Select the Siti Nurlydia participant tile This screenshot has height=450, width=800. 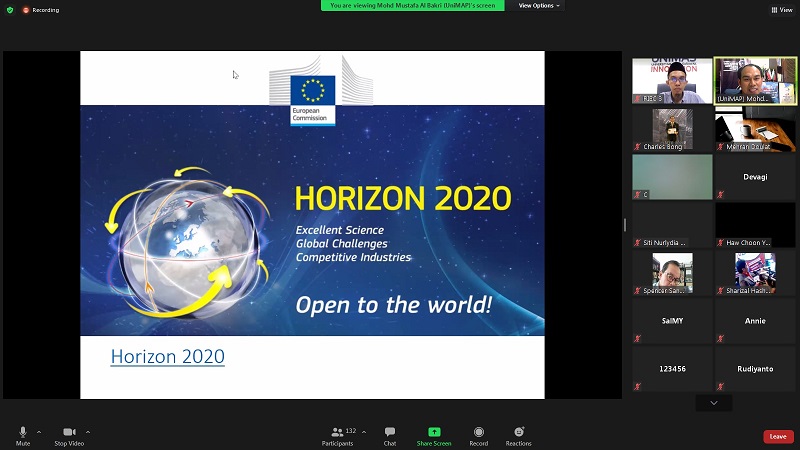pos(672,225)
